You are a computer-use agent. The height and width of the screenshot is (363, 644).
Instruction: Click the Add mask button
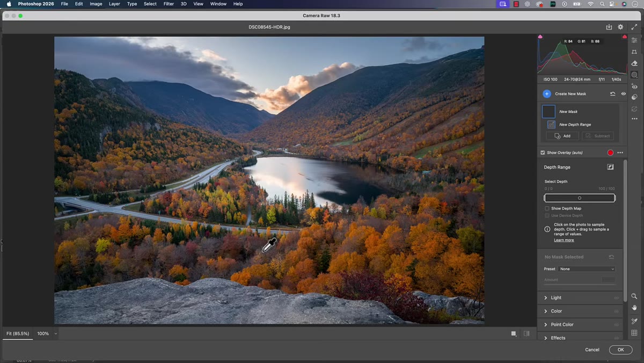pyautogui.click(x=562, y=136)
